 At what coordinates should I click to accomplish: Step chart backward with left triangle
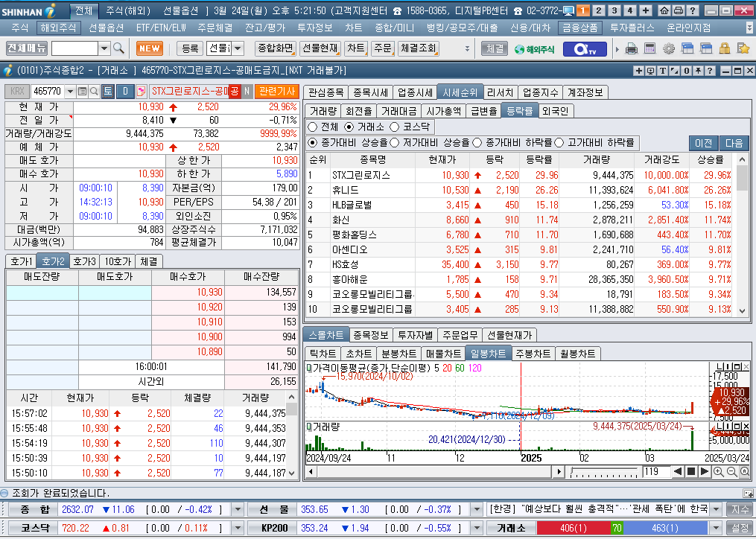(x=678, y=471)
